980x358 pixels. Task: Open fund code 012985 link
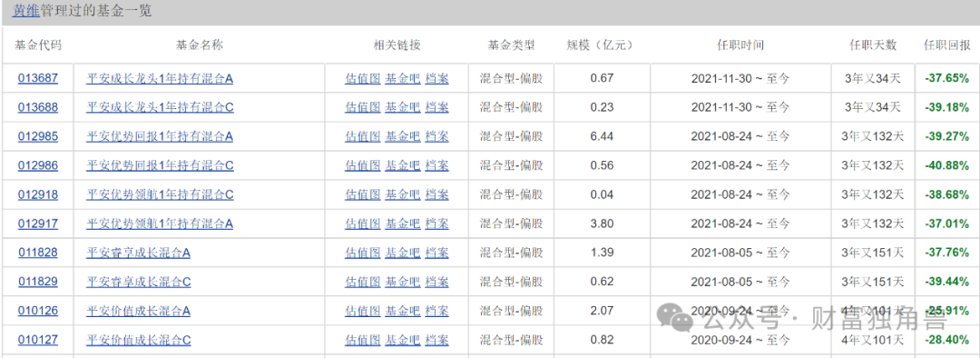37,135
